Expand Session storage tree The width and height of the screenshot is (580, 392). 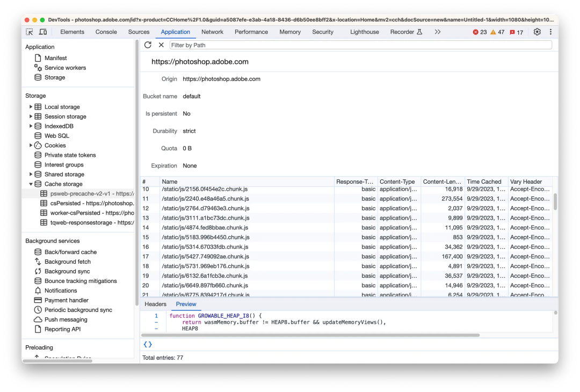tap(31, 116)
